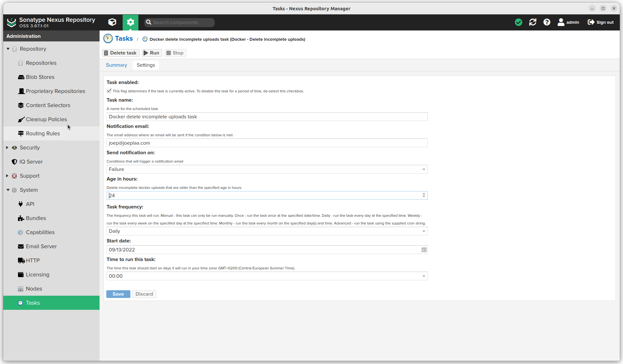This screenshot has height=364, width=623.
Task: Run the task now
Action: pos(152,53)
